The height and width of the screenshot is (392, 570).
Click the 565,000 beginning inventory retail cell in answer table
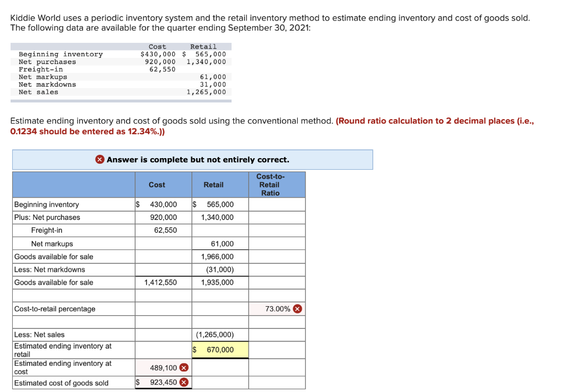(x=220, y=204)
